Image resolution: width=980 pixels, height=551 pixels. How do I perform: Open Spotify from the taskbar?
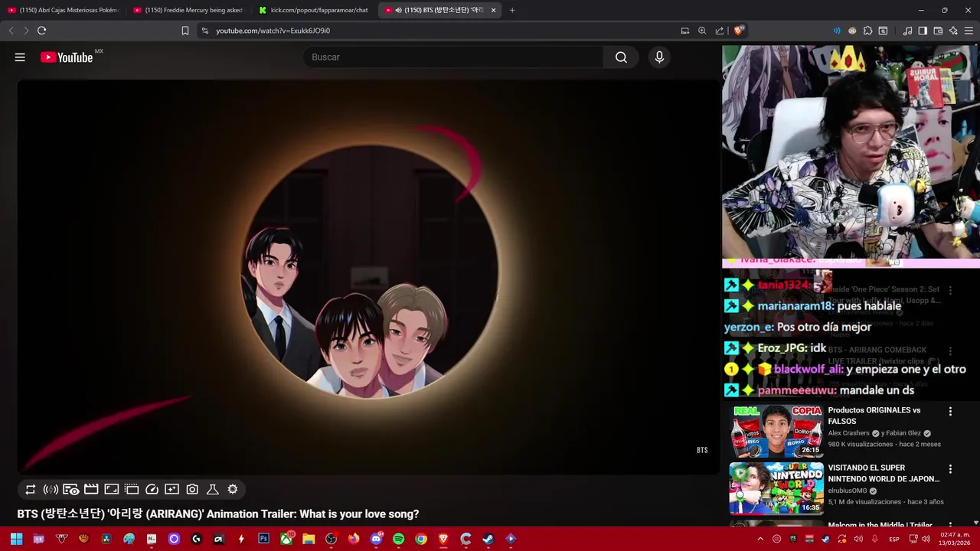398,539
